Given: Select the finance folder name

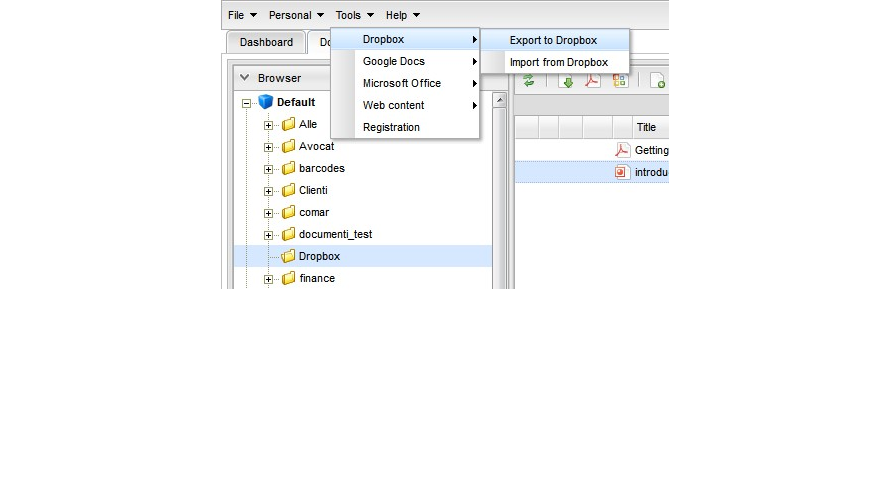Looking at the screenshot, I should [317, 279].
